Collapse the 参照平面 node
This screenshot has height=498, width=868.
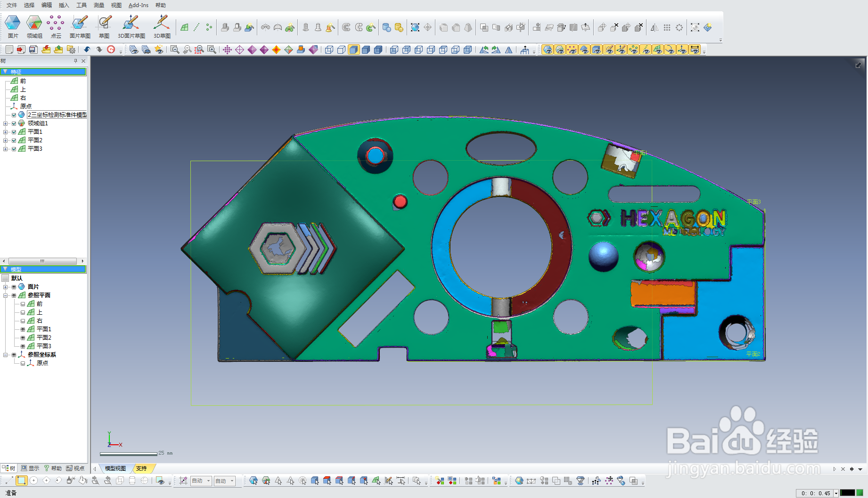[5, 295]
